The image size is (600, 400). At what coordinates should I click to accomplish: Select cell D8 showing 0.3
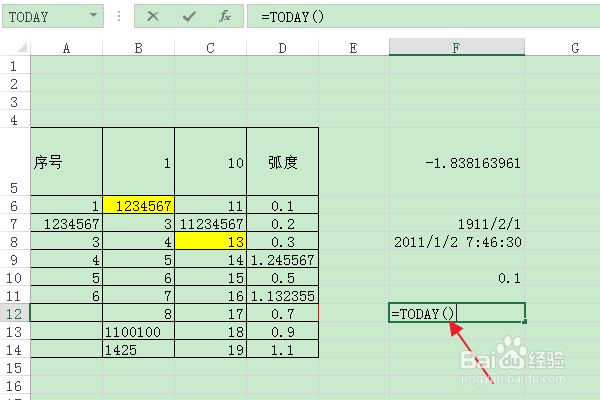click(x=282, y=241)
